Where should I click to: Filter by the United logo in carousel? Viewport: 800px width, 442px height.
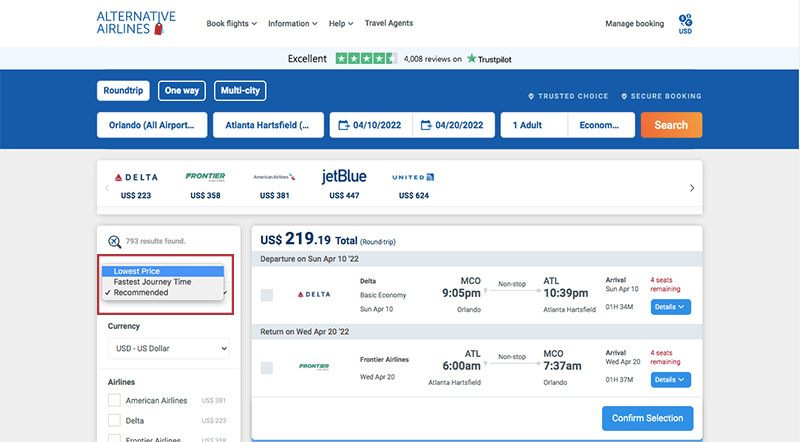click(x=413, y=177)
